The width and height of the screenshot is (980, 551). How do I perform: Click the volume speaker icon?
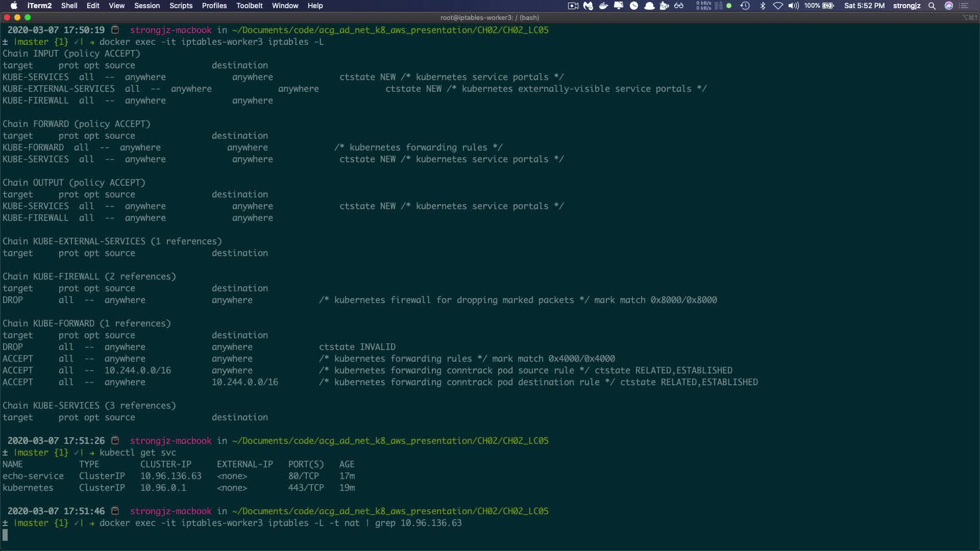point(793,6)
